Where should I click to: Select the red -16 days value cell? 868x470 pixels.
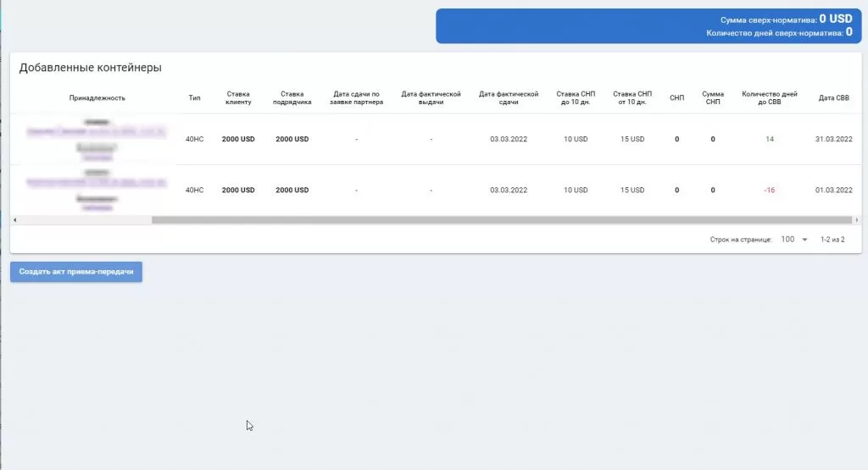769,190
